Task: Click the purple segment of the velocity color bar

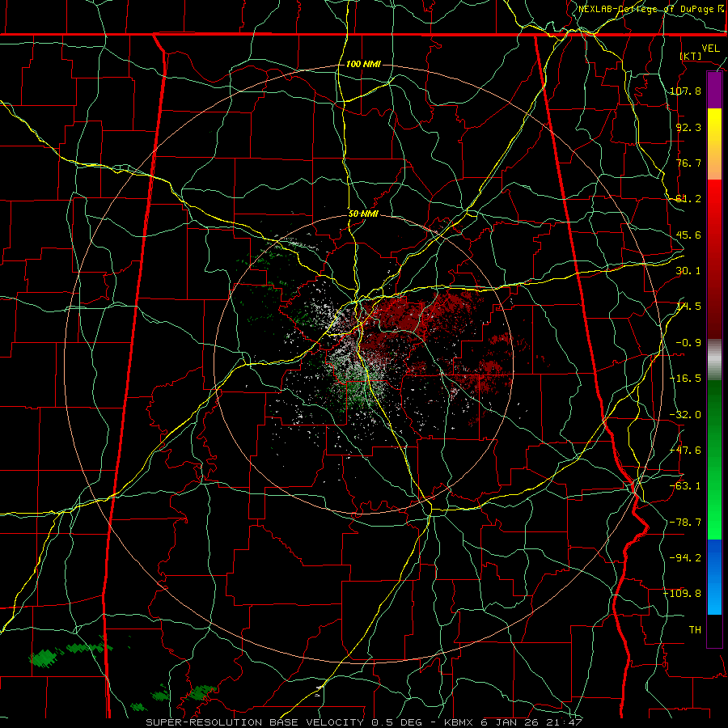Action: (x=714, y=91)
